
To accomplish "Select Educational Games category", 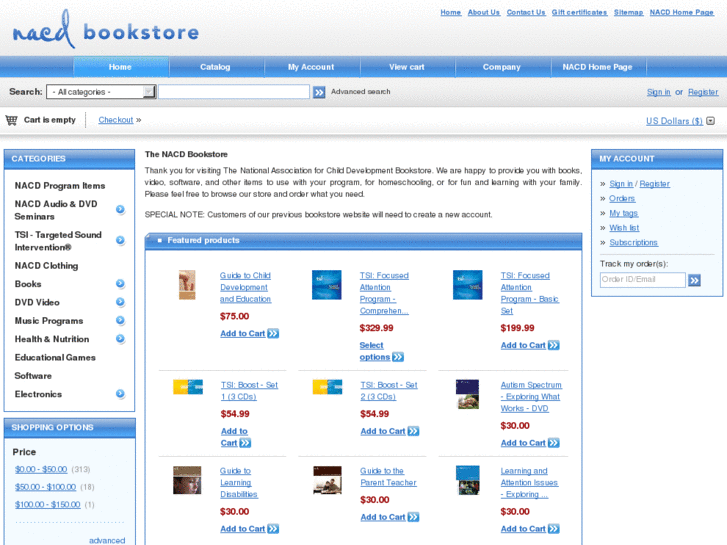I will tap(55, 358).
